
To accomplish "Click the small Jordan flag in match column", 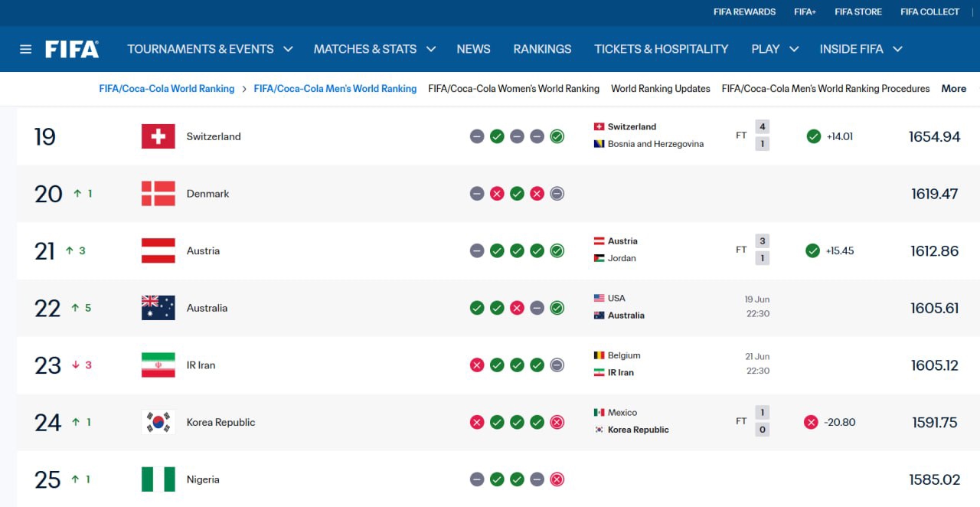I will [599, 258].
